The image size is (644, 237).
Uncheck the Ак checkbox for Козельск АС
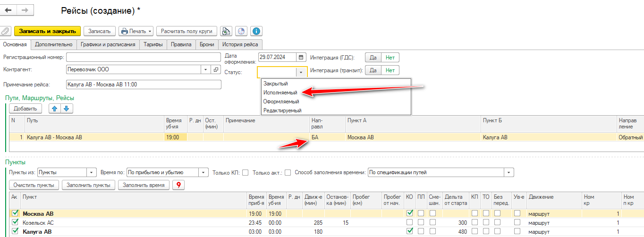pos(15,222)
